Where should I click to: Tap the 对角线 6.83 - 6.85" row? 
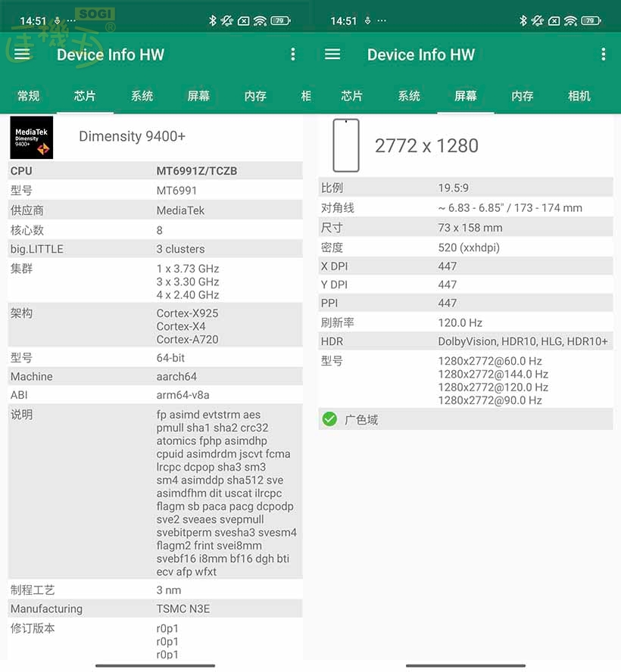466,208
